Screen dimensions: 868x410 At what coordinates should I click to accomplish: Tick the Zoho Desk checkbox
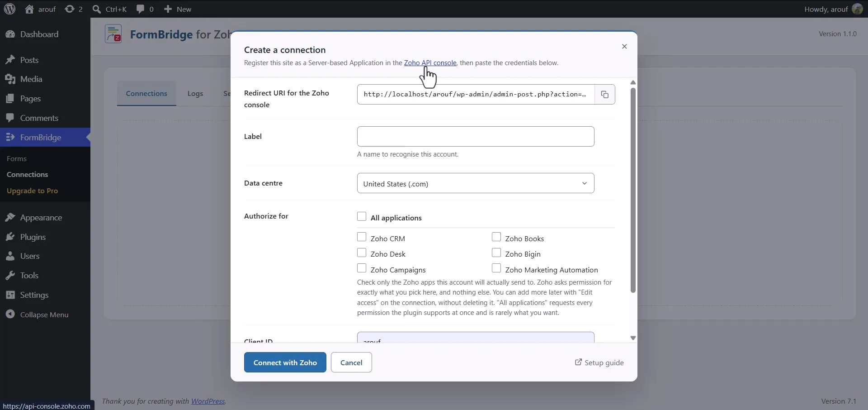(362, 253)
